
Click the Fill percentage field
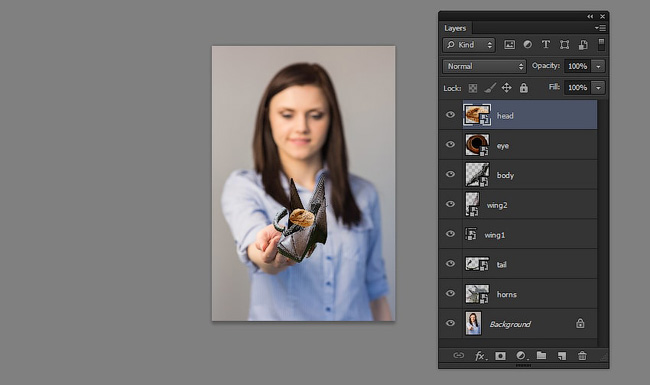(577, 87)
